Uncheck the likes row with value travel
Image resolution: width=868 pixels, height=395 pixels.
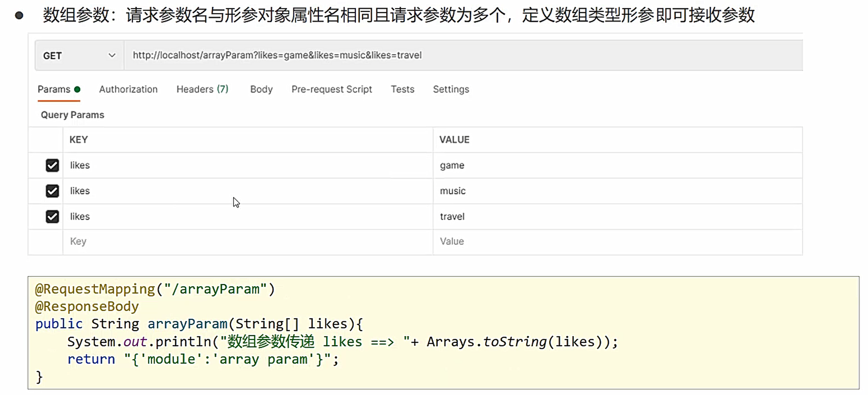[53, 217]
